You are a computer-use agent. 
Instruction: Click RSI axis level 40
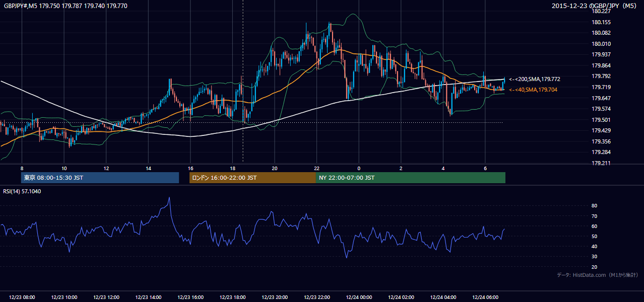pos(595,247)
